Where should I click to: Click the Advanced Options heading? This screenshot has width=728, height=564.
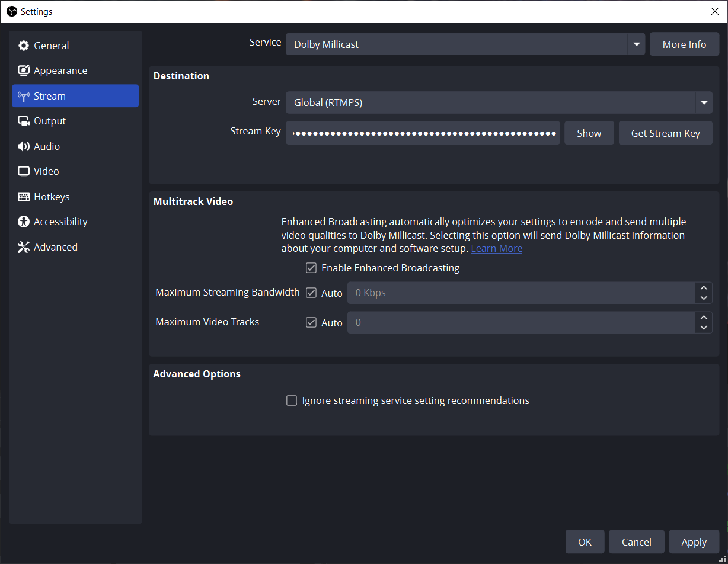pyautogui.click(x=197, y=374)
